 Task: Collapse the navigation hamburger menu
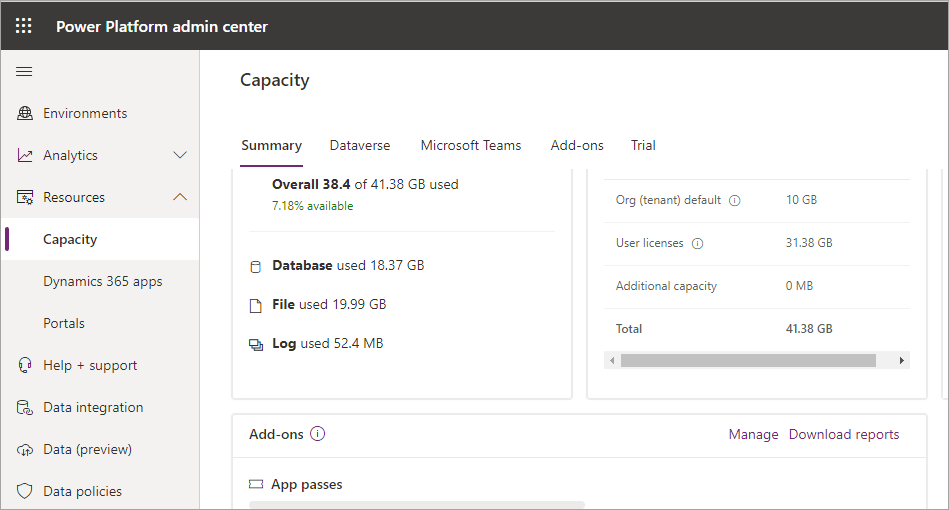[x=24, y=72]
